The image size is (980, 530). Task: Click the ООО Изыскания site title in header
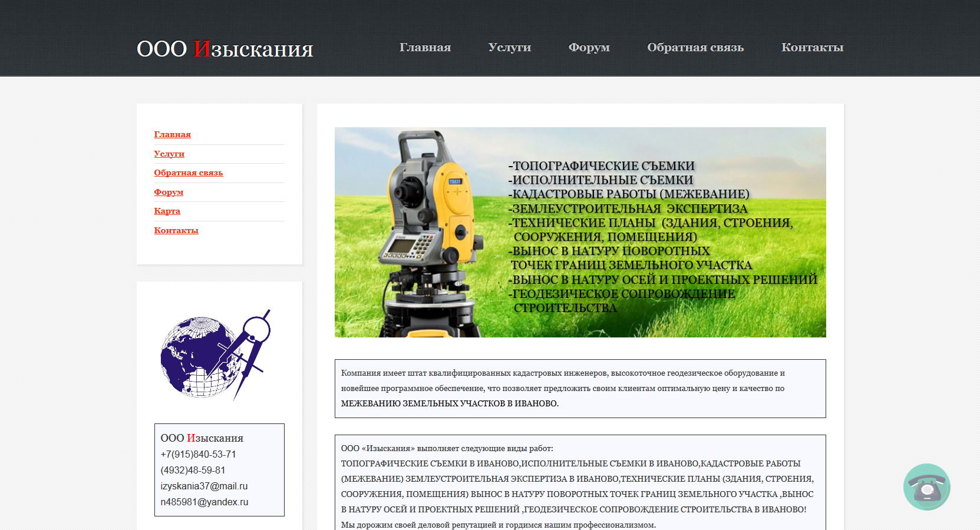pos(225,49)
